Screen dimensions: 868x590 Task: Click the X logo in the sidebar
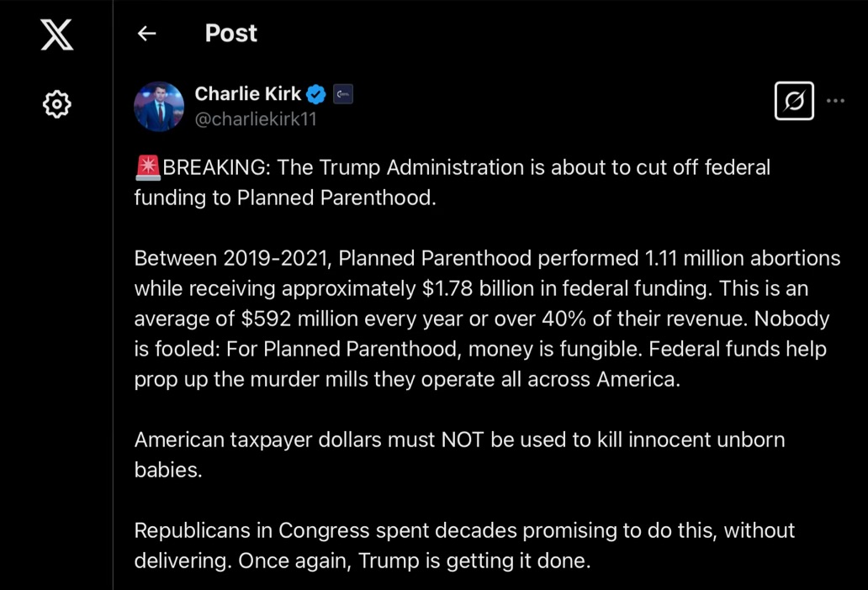[57, 34]
